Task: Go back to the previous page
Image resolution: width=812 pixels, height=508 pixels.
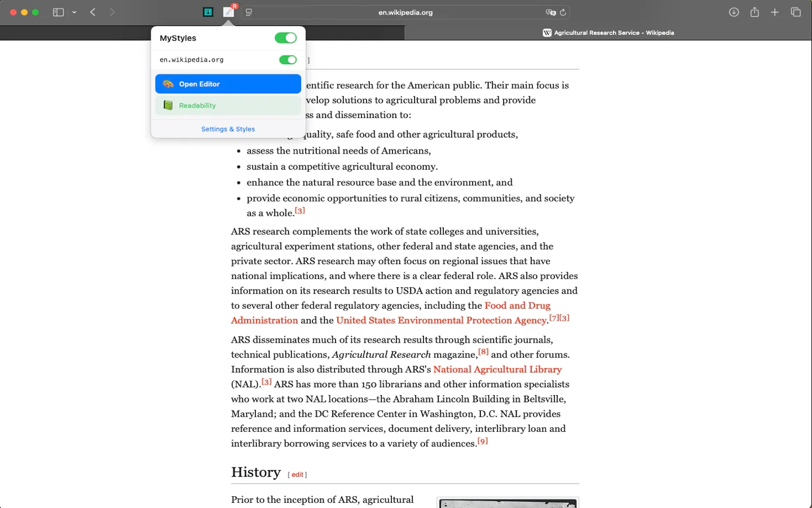Action: [x=93, y=12]
